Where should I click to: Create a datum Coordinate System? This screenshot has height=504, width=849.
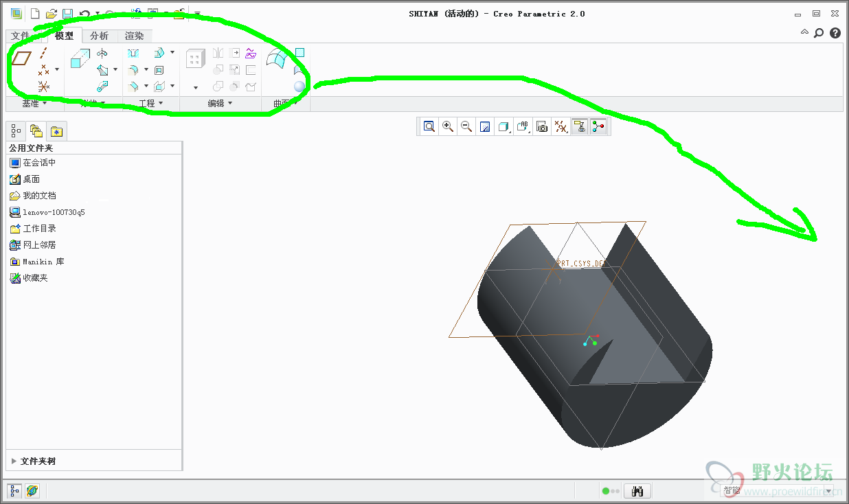click(44, 87)
